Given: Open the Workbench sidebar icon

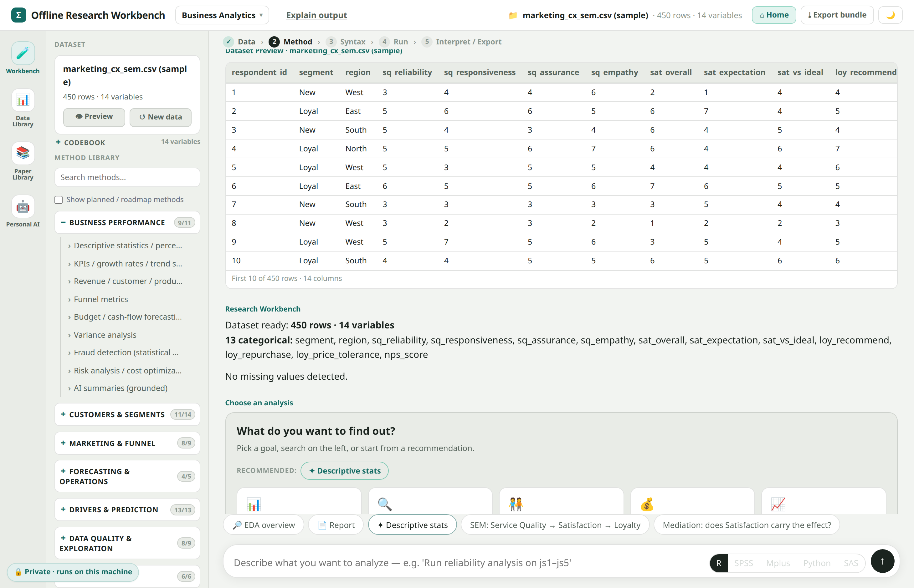Looking at the screenshot, I should coord(23,53).
